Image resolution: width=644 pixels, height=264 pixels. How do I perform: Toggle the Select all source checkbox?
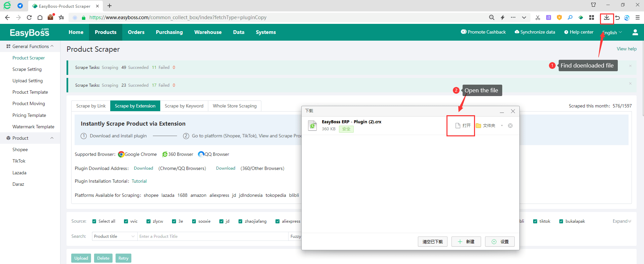point(94,221)
